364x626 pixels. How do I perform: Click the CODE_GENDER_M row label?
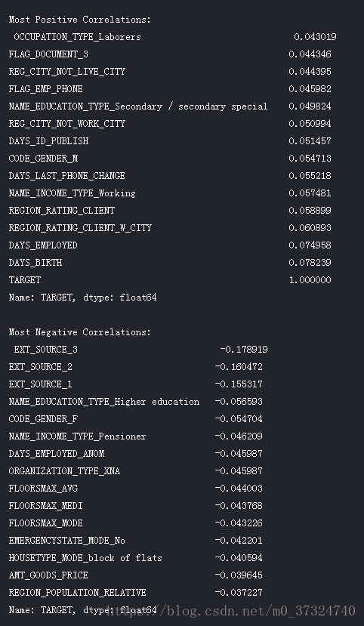tap(44, 159)
